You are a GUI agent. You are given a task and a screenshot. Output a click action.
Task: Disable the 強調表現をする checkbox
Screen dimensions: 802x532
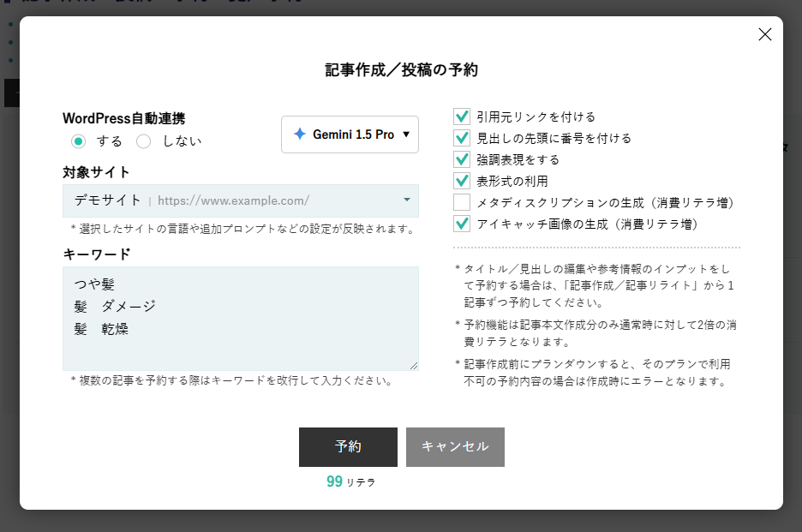pos(462,159)
